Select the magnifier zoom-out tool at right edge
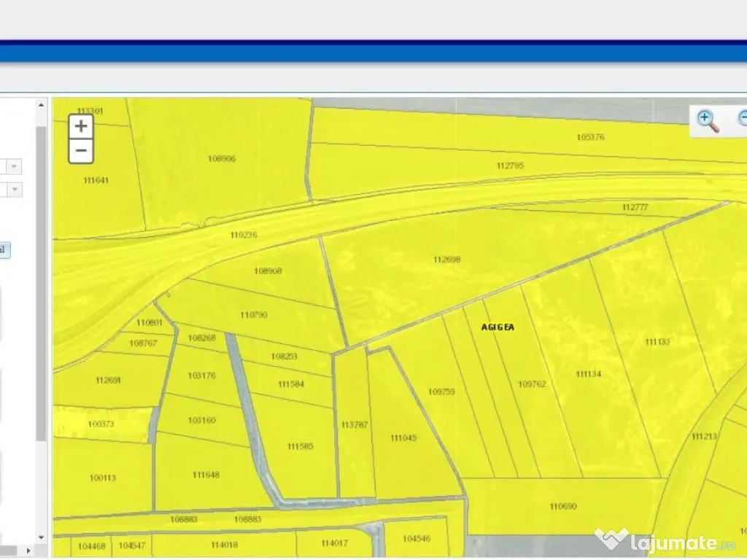 point(742,119)
